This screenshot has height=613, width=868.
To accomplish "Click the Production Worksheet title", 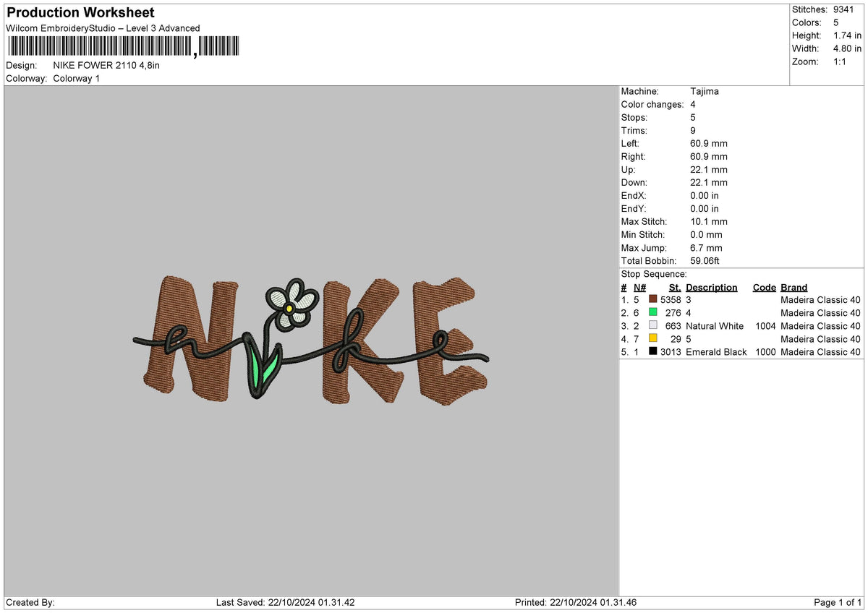I will [80, 13].
